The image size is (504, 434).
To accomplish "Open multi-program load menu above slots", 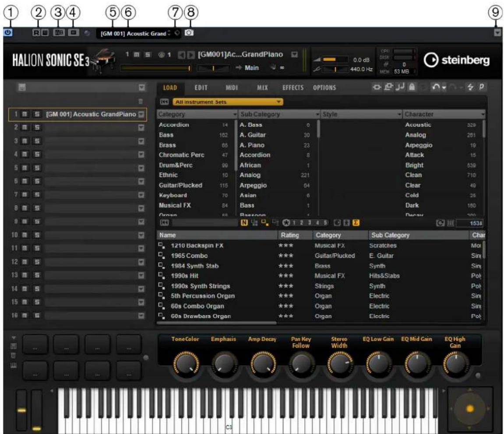I will (x=142, y=88).
